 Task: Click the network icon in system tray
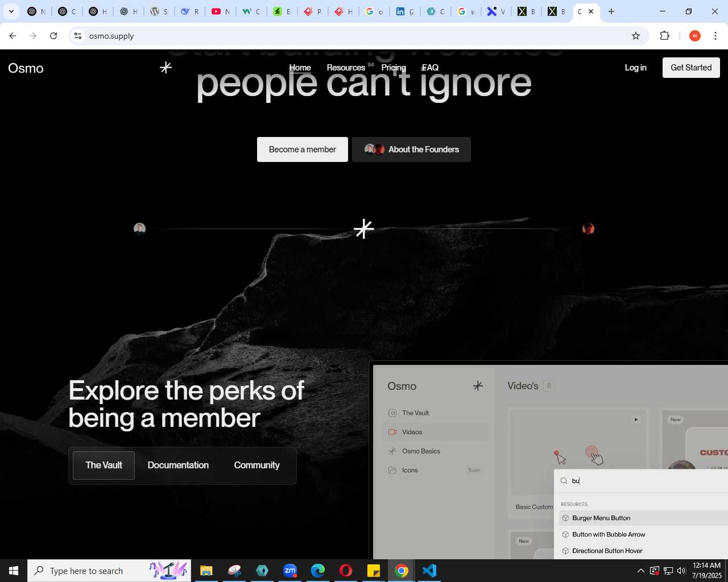(668, 571)
